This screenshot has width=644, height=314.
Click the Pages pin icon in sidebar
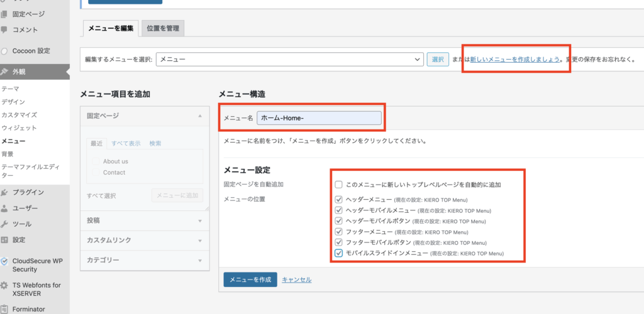point(5,13)
